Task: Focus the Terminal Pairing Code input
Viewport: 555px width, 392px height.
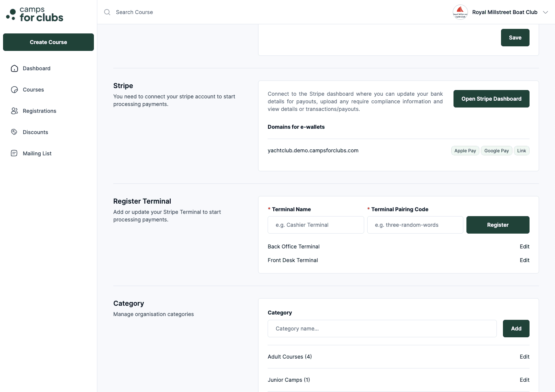Action: click(x=415, y=225)
